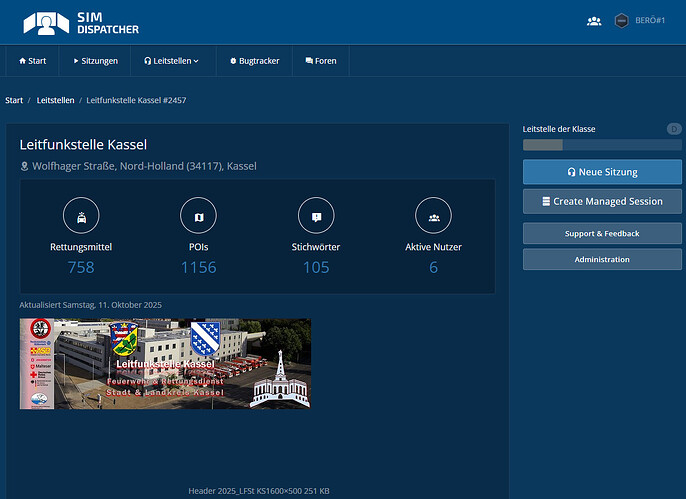The height and width of the screenshot is (499, 686).
Task: Click the POIs map circle icon
Action: [x=198, y=215]
